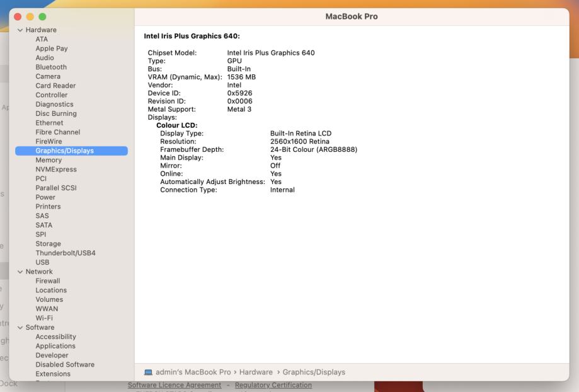The image size is (579, 392).
Task: Click the laptop icon in path bar
Action: (x=148, y=372)
